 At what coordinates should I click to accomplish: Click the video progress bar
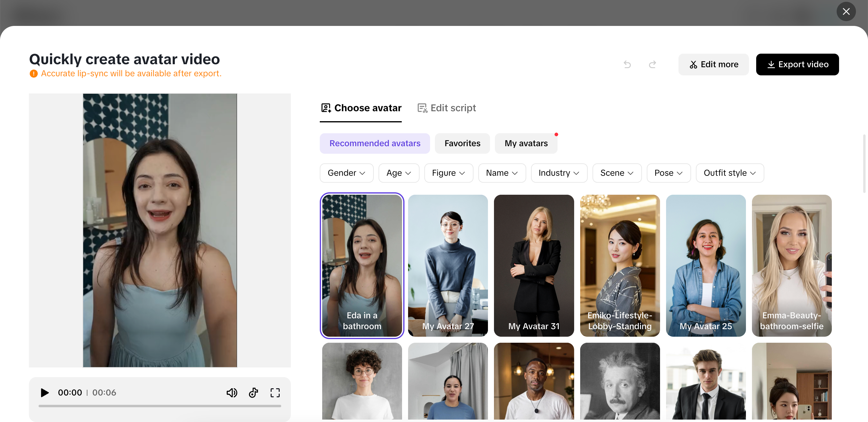click(160, 406)
